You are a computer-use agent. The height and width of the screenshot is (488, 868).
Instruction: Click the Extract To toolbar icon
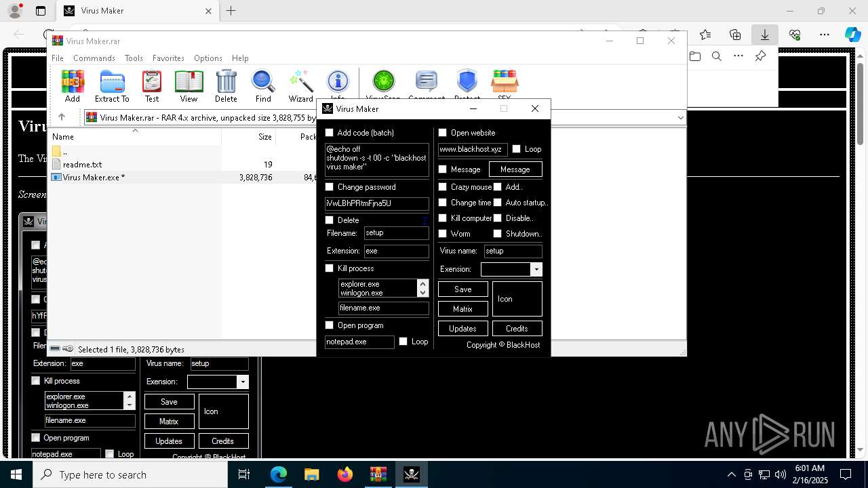(x=112, y=86)
